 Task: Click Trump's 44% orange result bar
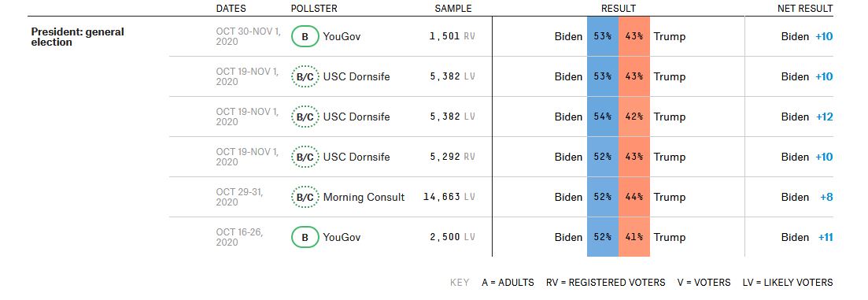point(633,197)
